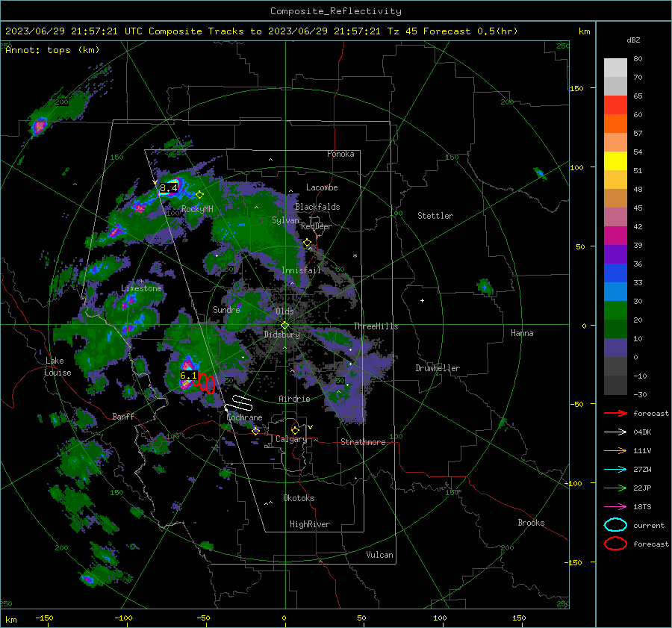The image size is (672, 628).
Task: Click the HighRiver city label
Action: pos(310,524)
